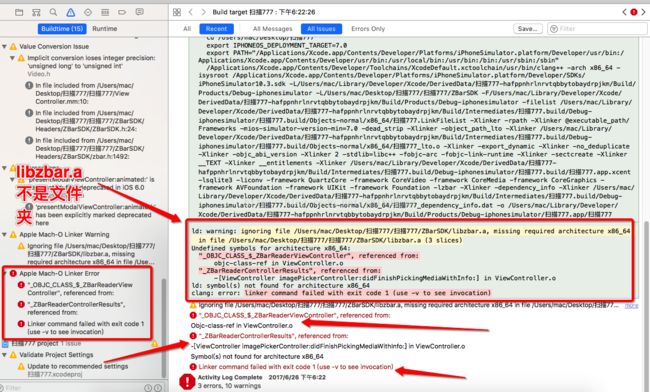
Task: Collapse the Validate Project Settings group
Action: [5, 355]
